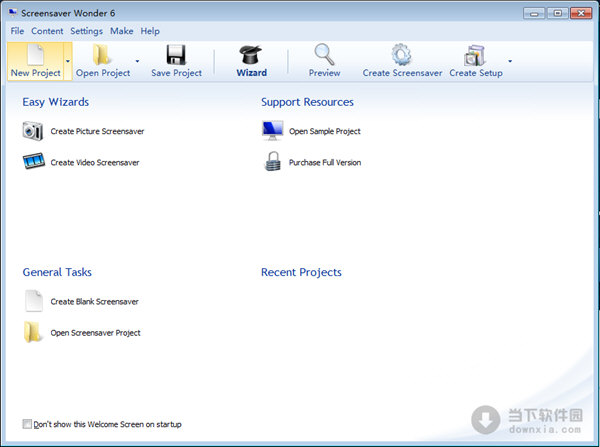Click the folder icon for Open Screensaver Project
Screen dimensions: 600x447
point(32,332)
